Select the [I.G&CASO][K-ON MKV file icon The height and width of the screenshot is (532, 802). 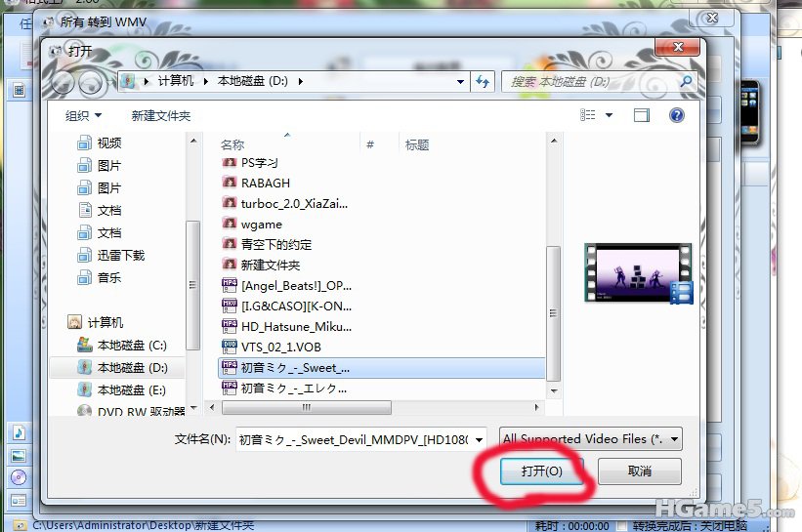230,306
